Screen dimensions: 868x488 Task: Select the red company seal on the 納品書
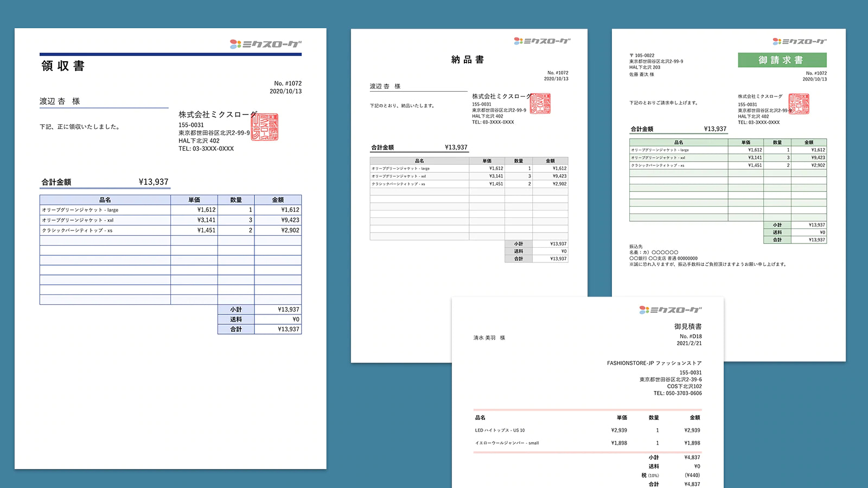[540, 103]
